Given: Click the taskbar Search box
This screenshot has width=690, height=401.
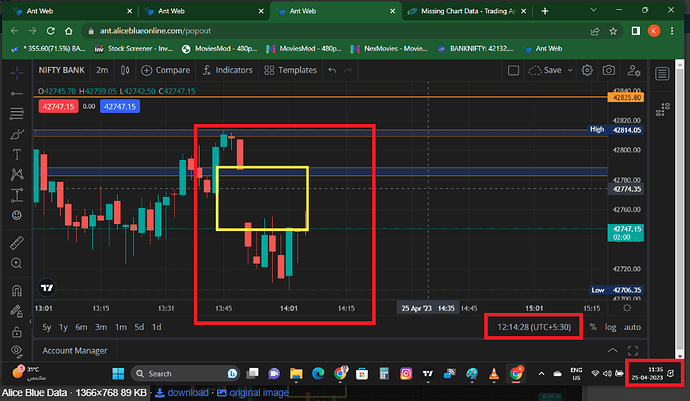Looking at the screenshot, I should point(185,374).
